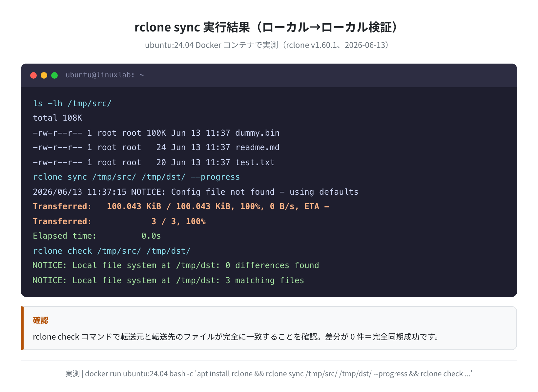The image size is (538, 392).
Task: Click the Config file not found notice line
Action: (x=196, y=192)
